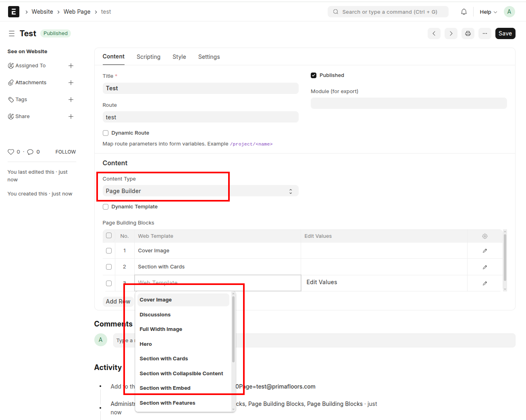Choose Cover Image from template list
526x420 pixels.
pos(183,300)
